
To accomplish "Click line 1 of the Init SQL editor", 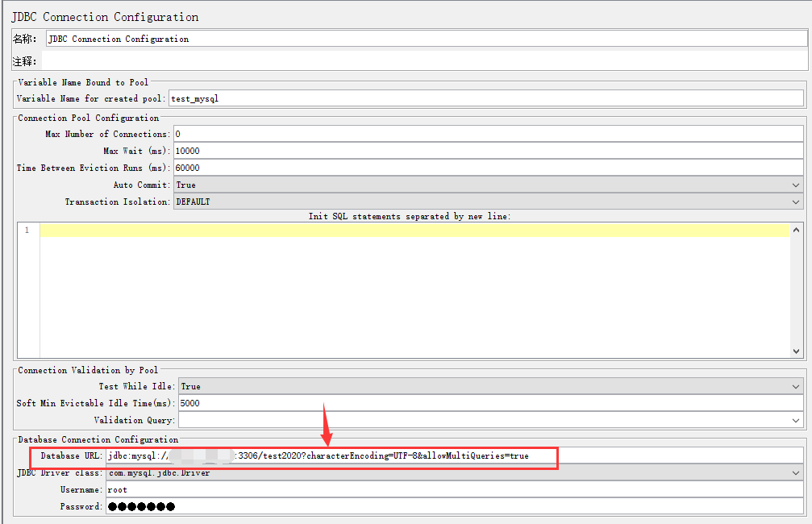I will pyautogui.click(x=414, y=231).
